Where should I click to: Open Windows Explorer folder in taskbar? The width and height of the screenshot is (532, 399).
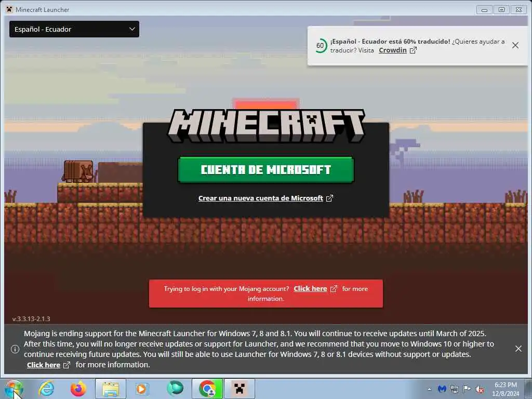coord(111,389)
